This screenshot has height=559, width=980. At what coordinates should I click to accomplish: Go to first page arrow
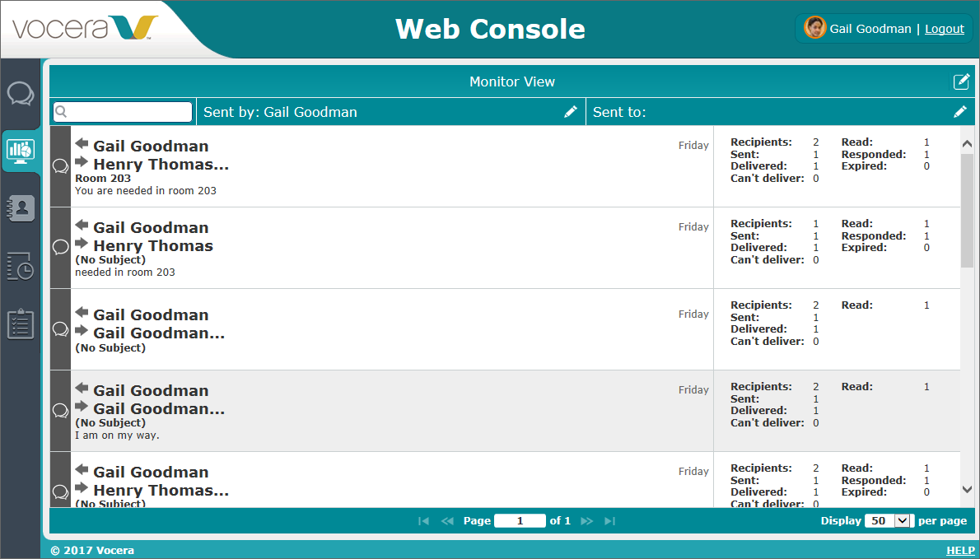tap(423, 521)
